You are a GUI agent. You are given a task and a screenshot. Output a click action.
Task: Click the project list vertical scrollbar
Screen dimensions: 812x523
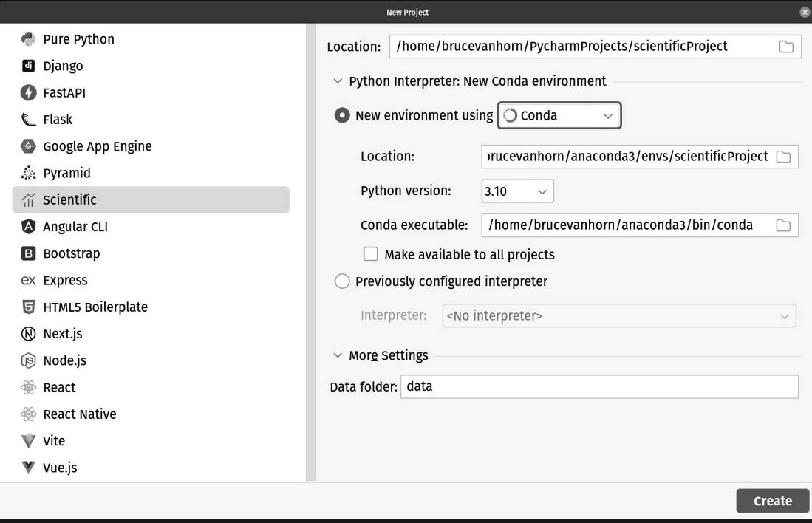tap(311, 252)
